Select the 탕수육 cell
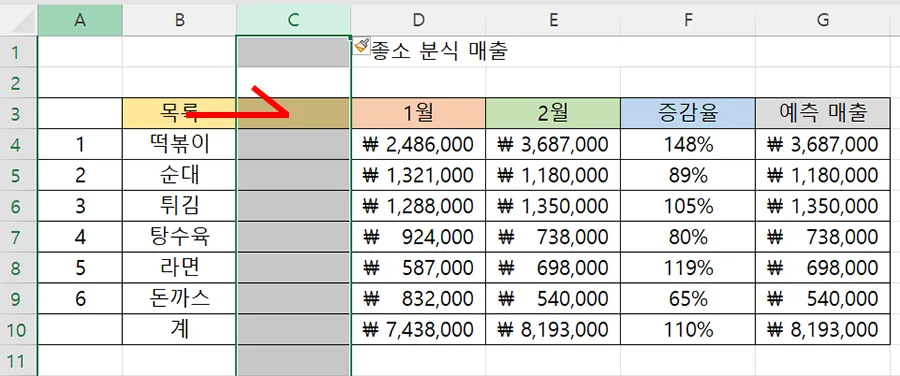 coord(180,237)
